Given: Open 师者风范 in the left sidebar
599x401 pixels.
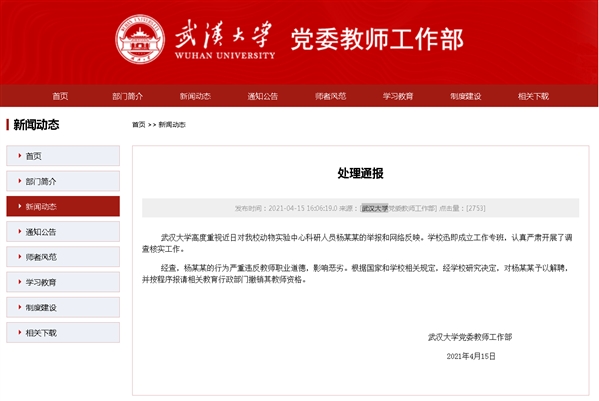Looking at the screenshot, I should [63, 257].
